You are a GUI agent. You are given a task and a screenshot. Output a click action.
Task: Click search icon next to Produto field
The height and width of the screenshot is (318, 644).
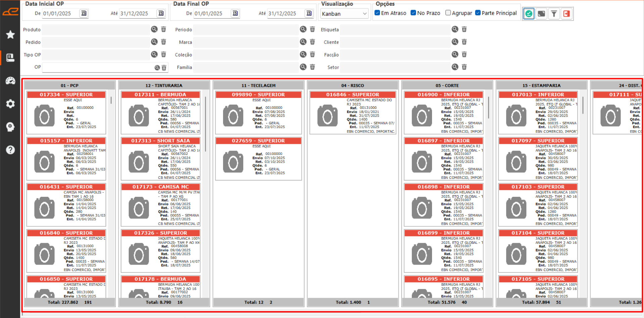click(x=154, y=29)
